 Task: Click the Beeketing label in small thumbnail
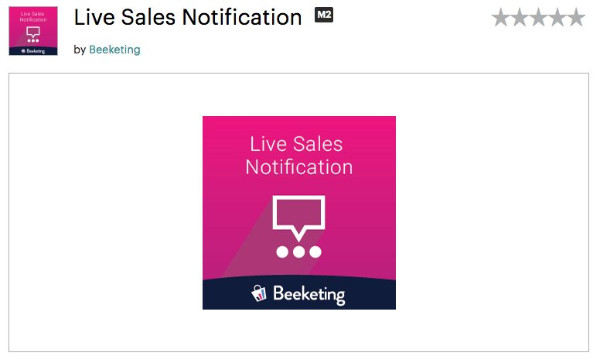[x=33, y=51]
